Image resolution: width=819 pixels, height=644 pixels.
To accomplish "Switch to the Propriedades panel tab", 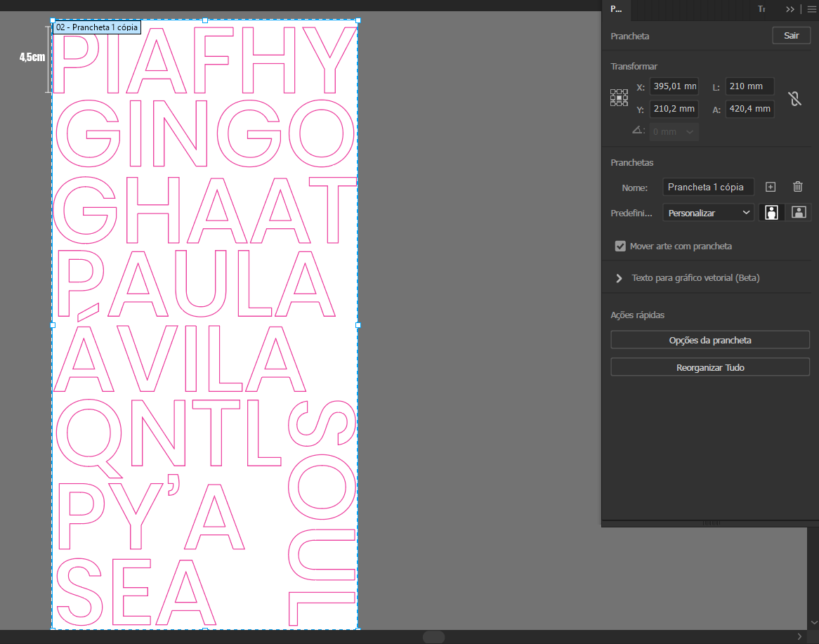I will (x=616, y=9).
